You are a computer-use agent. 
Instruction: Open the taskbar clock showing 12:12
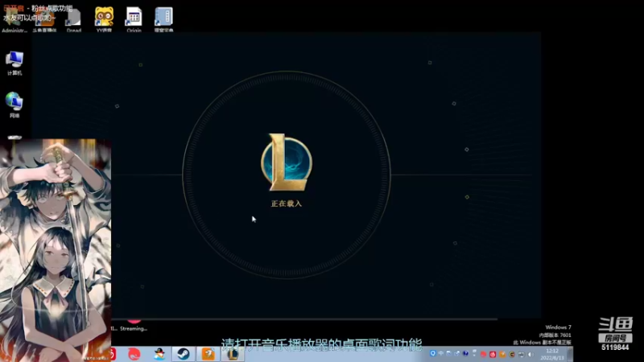[552, 354]
